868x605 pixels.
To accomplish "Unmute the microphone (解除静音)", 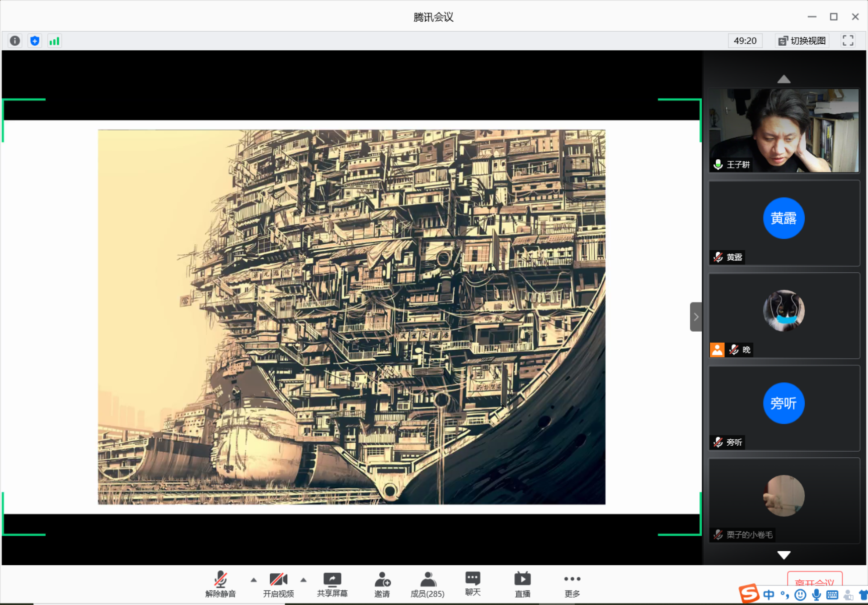I will point(221,585).
